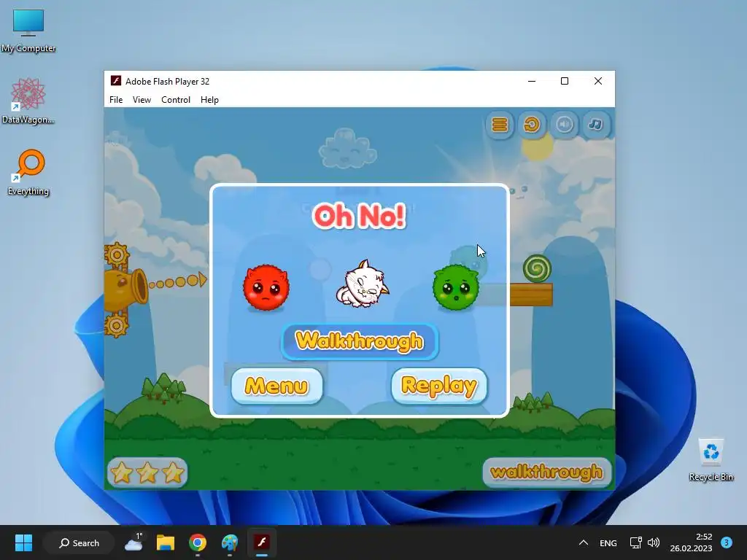Click the golden cannon on the left
The image size is (747, 560).
(125, 286)
